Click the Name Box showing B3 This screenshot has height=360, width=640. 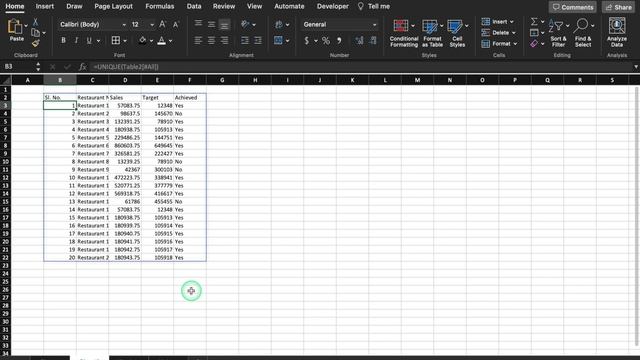pos(18,67)
